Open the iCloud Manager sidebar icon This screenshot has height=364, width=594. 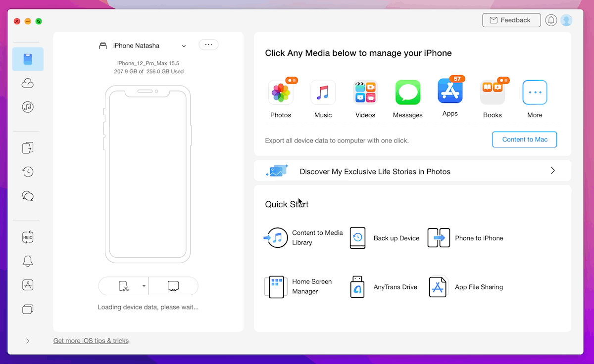click(x=28, y=84)
